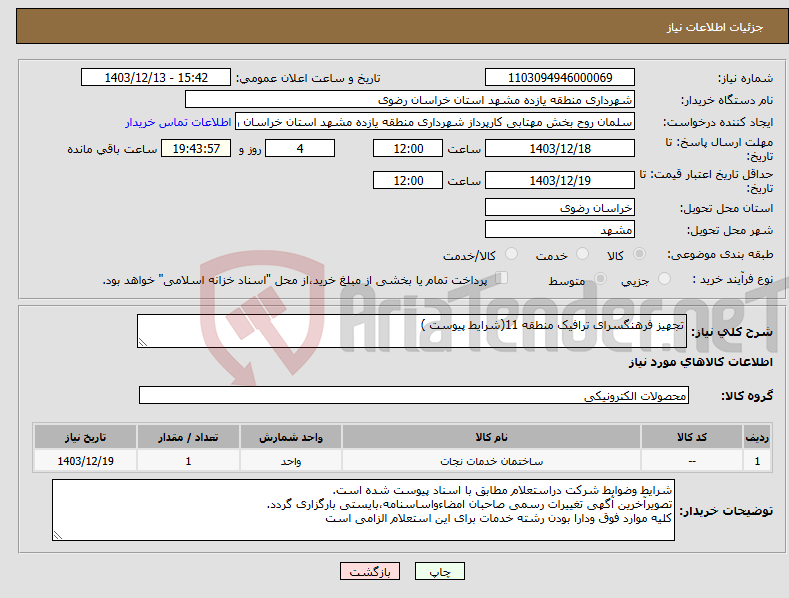Image resolution: width=789 pixels, height=598 pixels.
Task: Click the واحد unit cell in table
Action: click(x=291, y=461)
